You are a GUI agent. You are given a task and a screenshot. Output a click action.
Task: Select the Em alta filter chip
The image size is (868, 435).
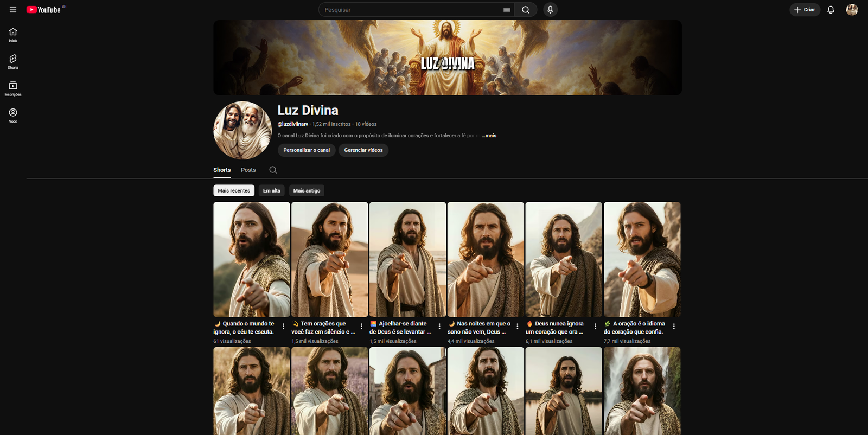pyautogui.click(x=272, y=191)
